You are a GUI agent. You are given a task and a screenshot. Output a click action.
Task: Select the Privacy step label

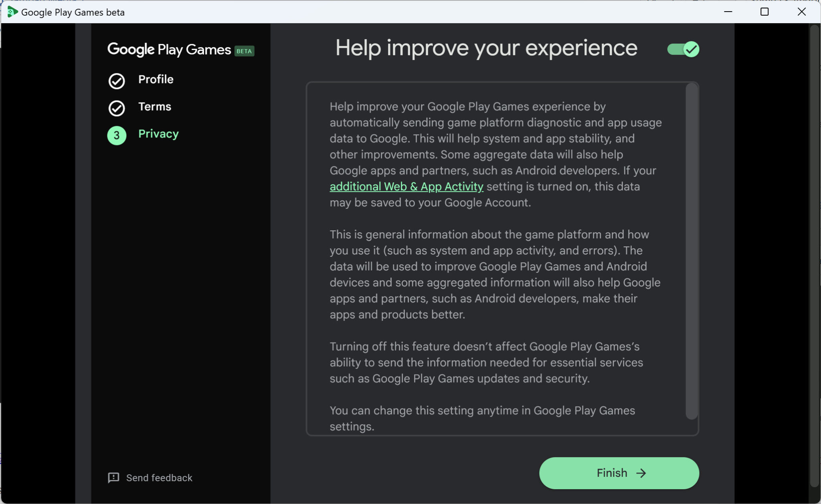(x=158, y=134)
